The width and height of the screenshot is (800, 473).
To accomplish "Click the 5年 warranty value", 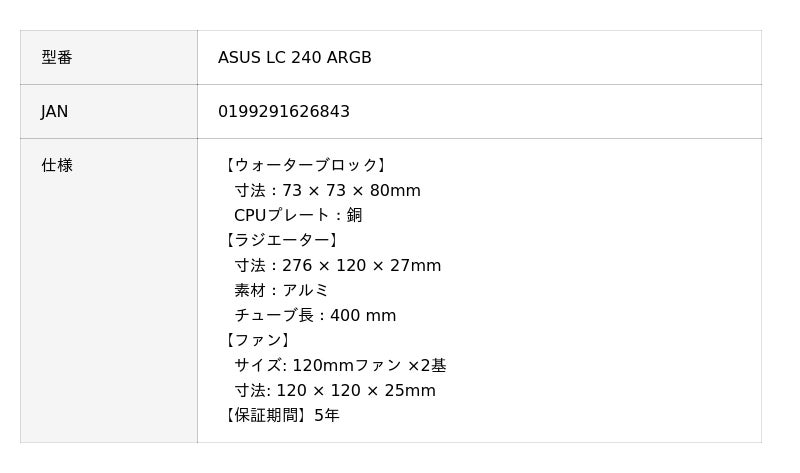I will click(327, 415).
